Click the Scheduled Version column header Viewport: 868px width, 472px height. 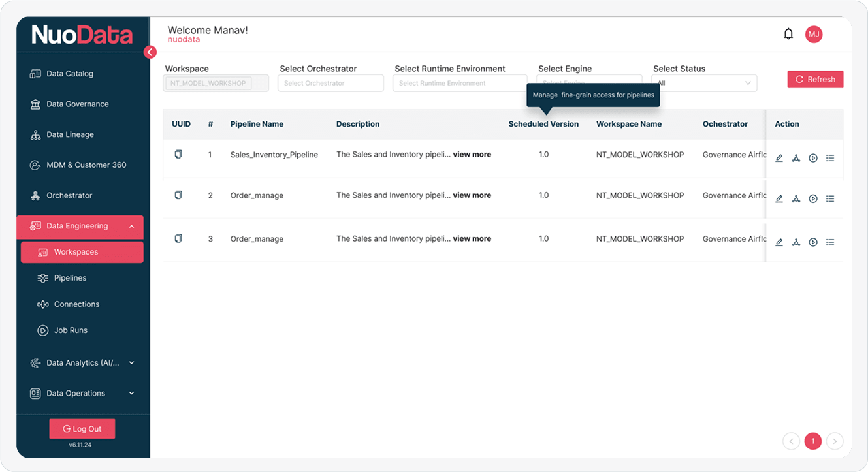543,124
